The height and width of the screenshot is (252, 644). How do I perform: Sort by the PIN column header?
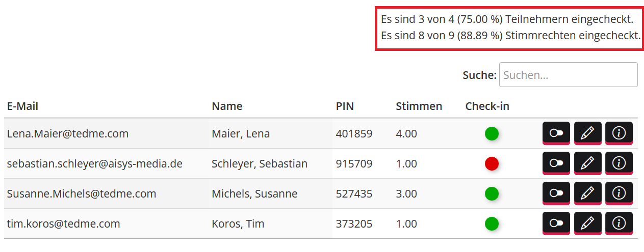pos(345,106)
